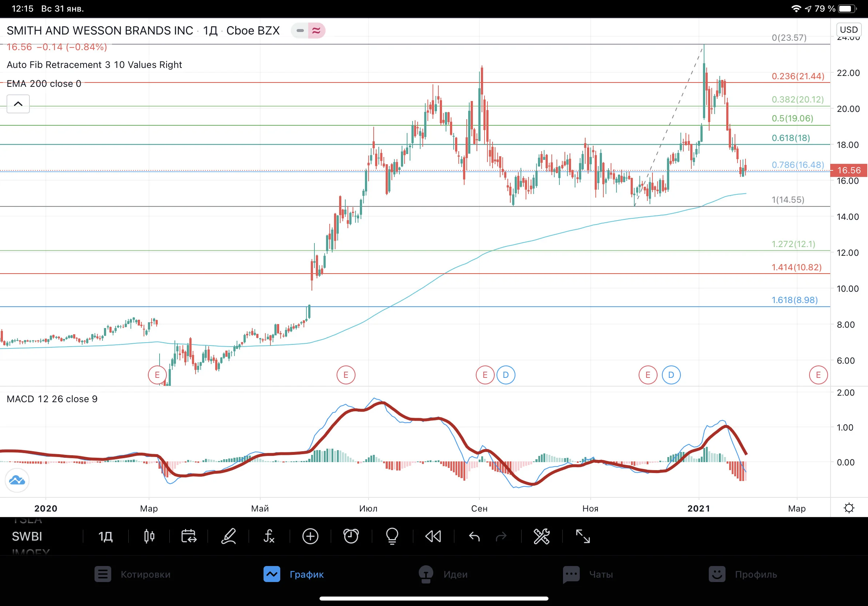The height and width of the screenshot is (606, 868).
Task: Open the SWBI symbol search
Action: point(27,536)
